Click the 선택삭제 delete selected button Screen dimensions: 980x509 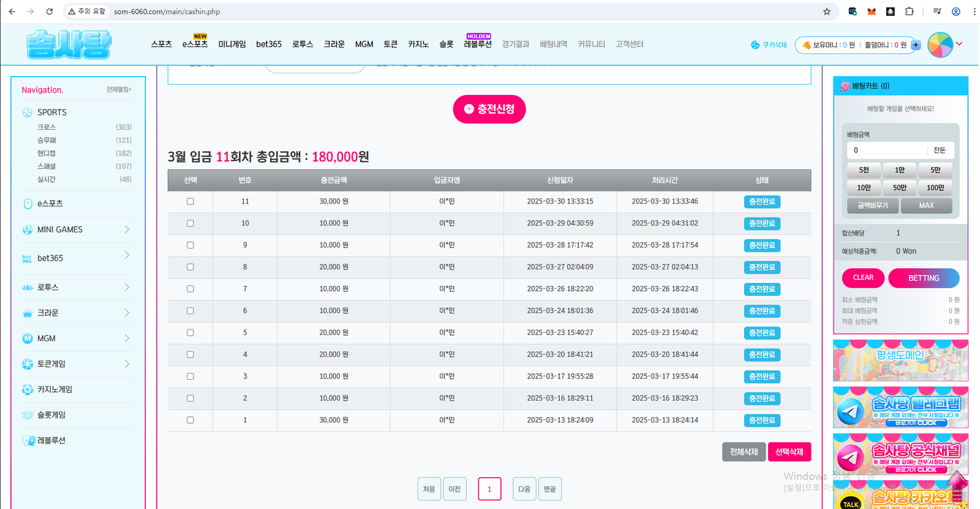click(x=789, y=452)
